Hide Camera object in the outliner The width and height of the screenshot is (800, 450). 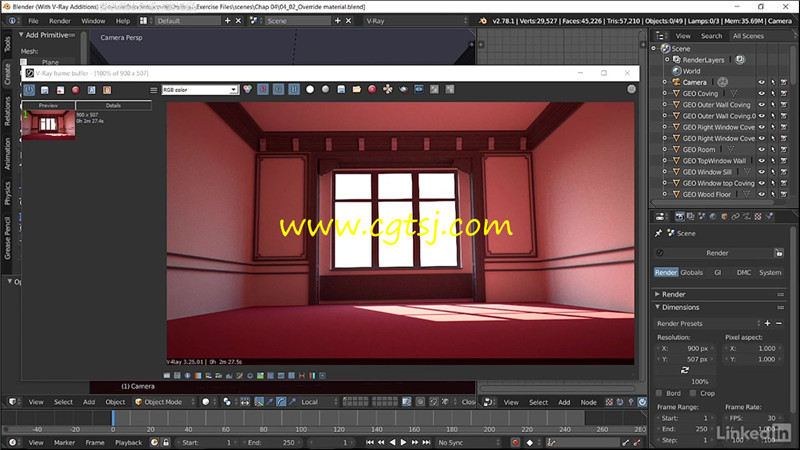[762, 82]
